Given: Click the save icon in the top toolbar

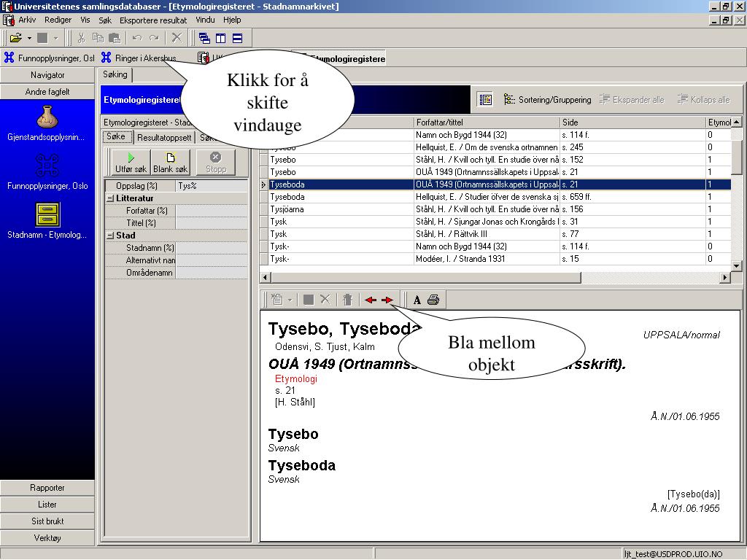Looking at the screenshot, I should pos(42,38).
